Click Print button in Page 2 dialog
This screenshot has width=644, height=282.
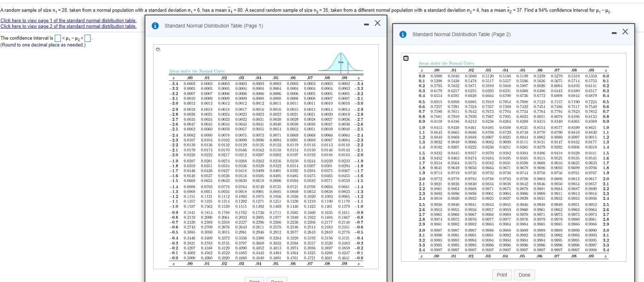(502, 275)
